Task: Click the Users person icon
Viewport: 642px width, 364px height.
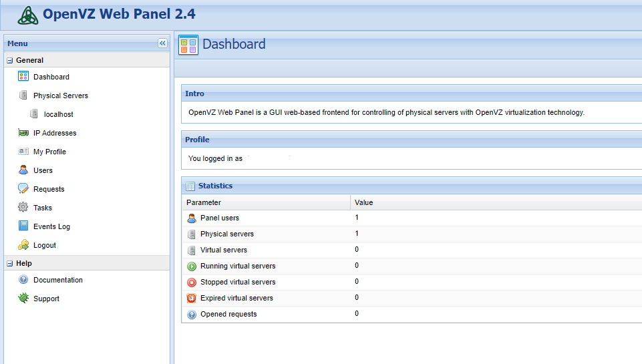Action: tap(23, 170)
